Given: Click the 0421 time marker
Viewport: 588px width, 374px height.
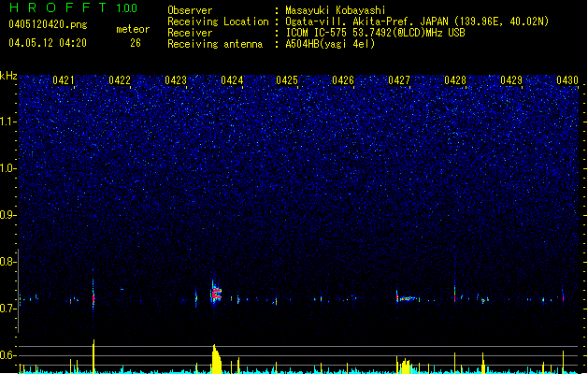Looking at the screenshot, I should coord(63,80).
